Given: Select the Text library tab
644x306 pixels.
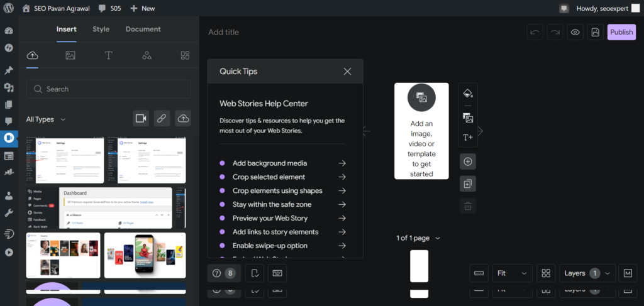Looking at the screenshot, I should [108, 55].
